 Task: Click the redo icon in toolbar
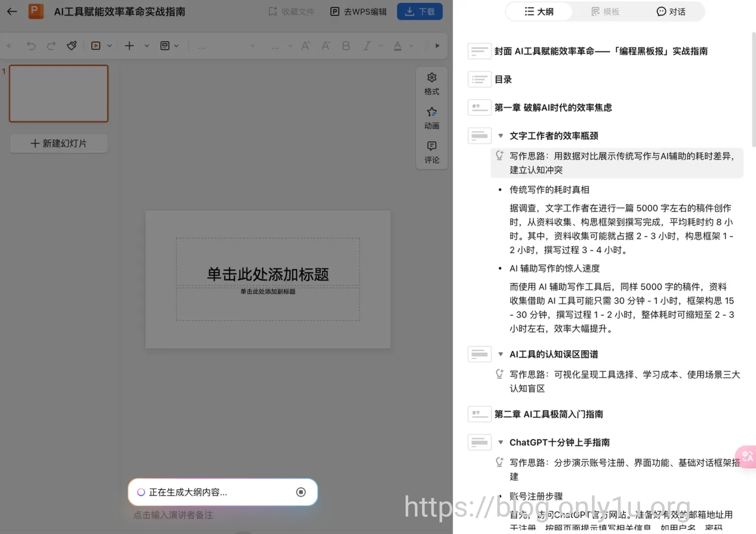point(51,46)
